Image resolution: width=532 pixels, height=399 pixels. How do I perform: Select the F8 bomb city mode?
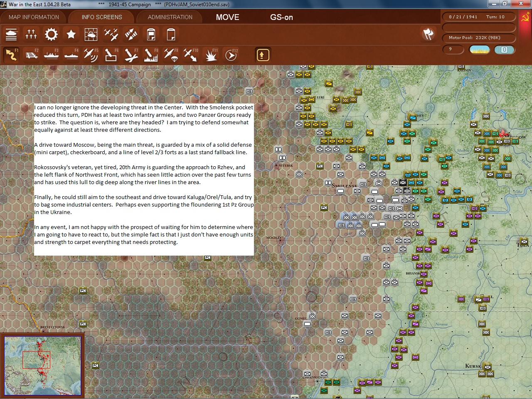point(151,55)
